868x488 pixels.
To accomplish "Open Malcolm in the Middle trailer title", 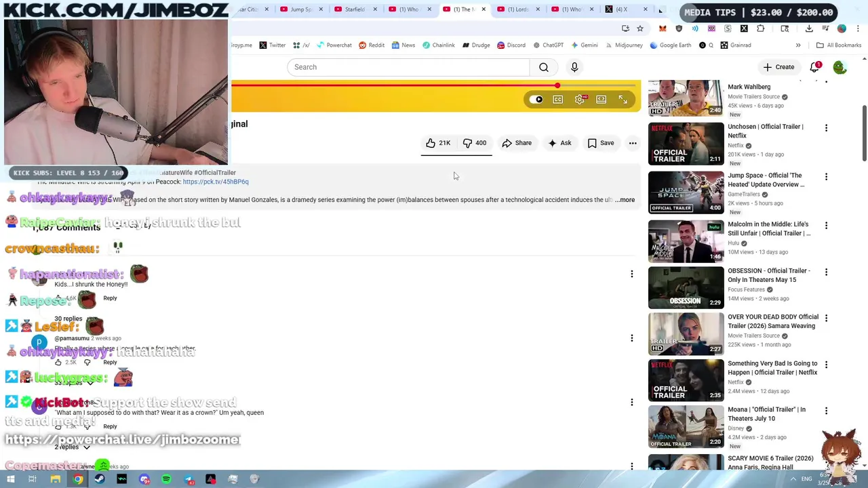I will point(768,228).
